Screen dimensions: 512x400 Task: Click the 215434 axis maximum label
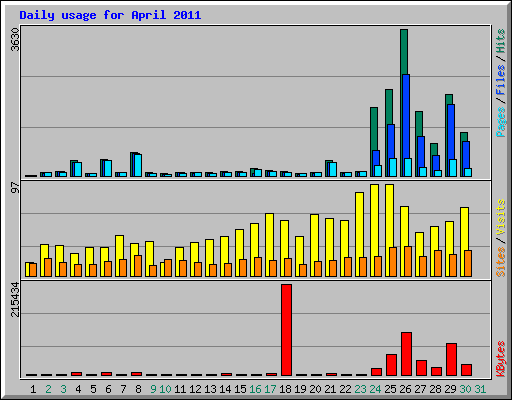[15, 299]
